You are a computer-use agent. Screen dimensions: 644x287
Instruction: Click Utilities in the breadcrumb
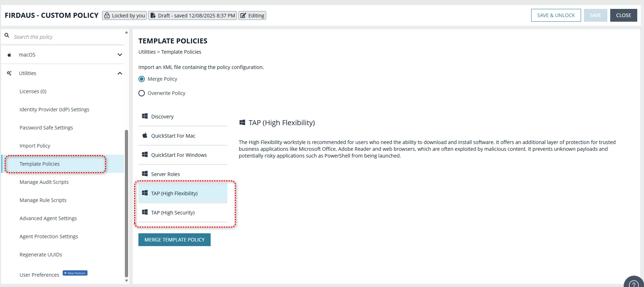pos(147,52)
